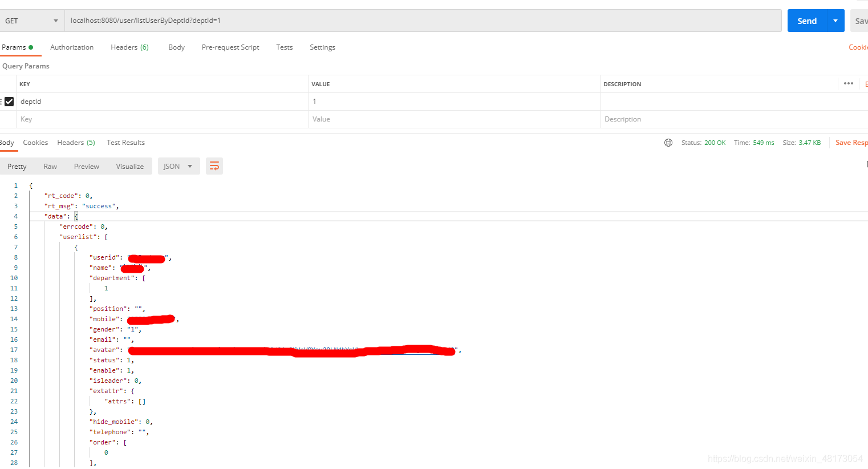This screenshot has height=469, width=868.
Task: Click line number 10 in the gutter
Action: [x=14, y=278]
